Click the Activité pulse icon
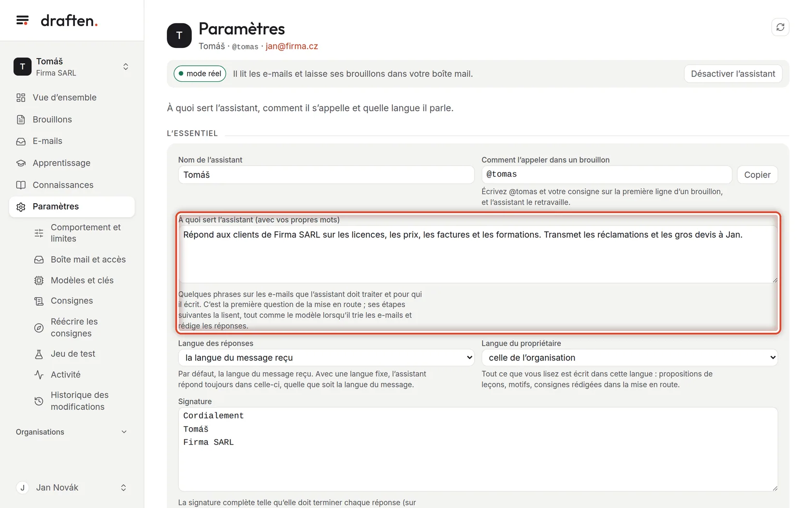The height and width of the screenshot is (508, 812). [39, 374]
